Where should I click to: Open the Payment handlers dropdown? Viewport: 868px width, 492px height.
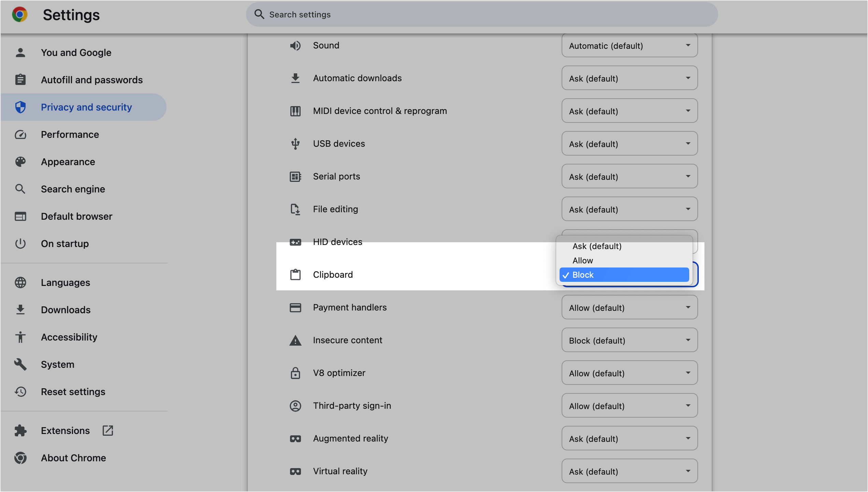point(629,307)
